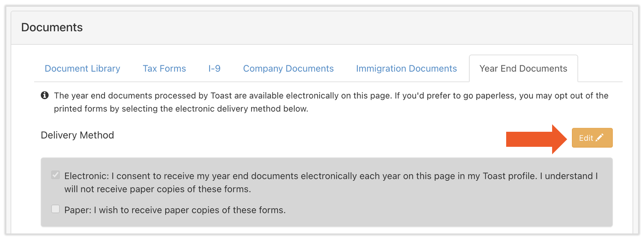
Task: Open the Immigration Documents tab
Action: [406, 68]
